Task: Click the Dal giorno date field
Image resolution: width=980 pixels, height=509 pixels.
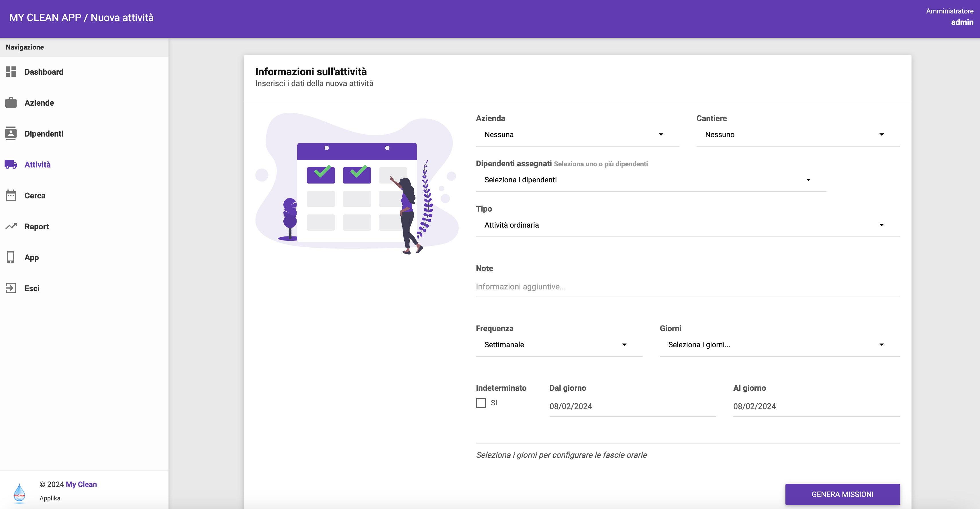Action: (x=632, y=406)
